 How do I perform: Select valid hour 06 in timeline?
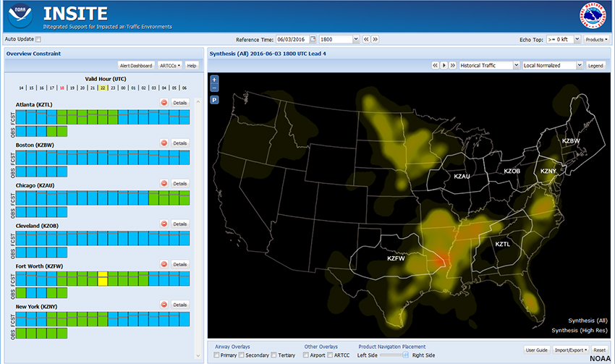[184, 88]
